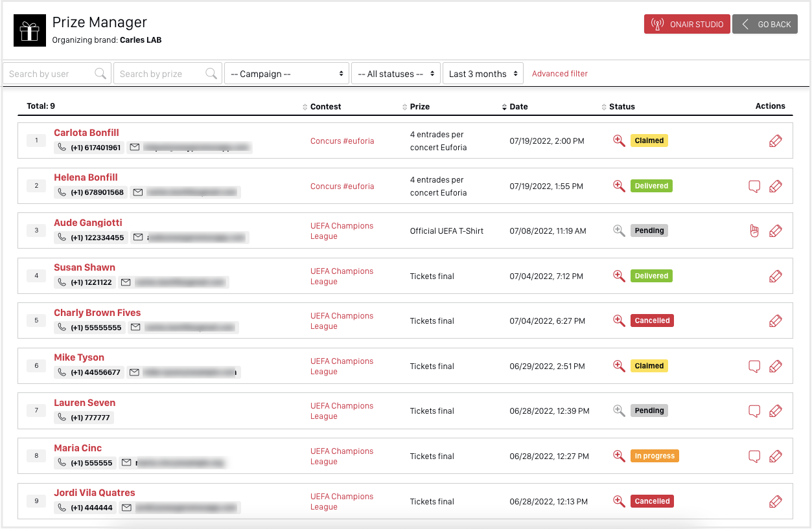Click the edit pencil icon for Maria Cinc
Image resolution: width=812 pixels, height=529 pixels.
(x=775, y=456)
